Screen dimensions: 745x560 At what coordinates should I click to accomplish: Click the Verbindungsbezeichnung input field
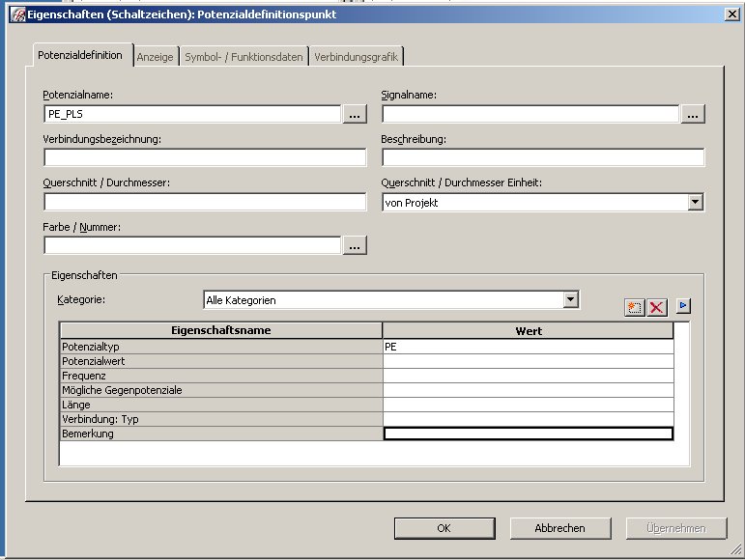(x=205, y=158)
